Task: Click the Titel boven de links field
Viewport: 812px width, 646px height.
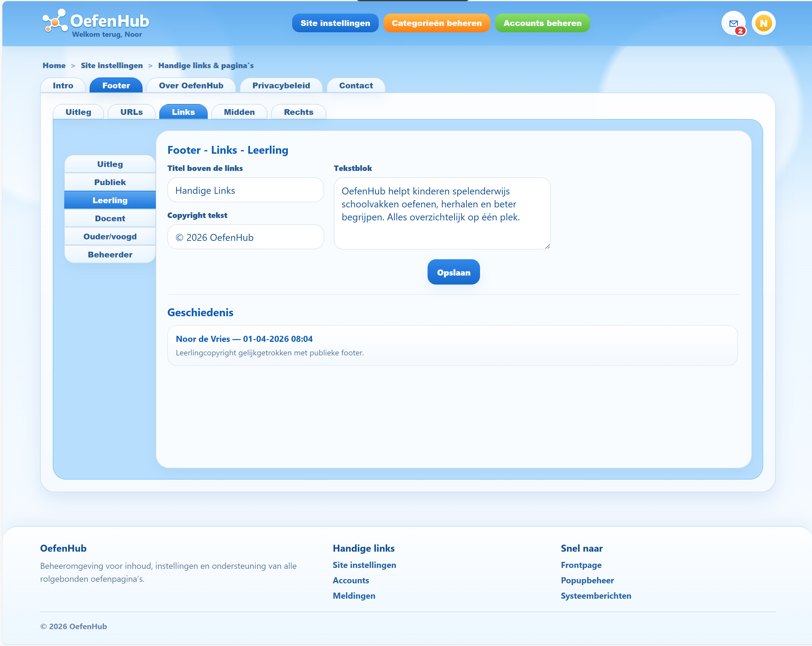Action: click(245, 190)
